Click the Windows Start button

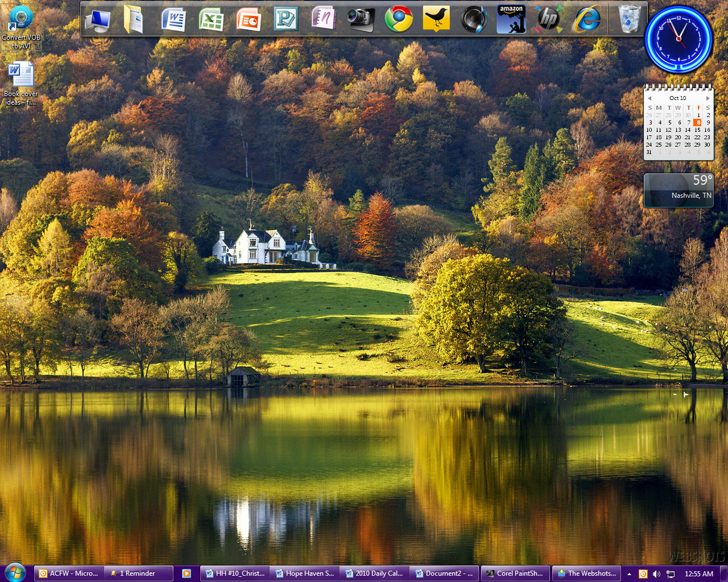(15, 572)
